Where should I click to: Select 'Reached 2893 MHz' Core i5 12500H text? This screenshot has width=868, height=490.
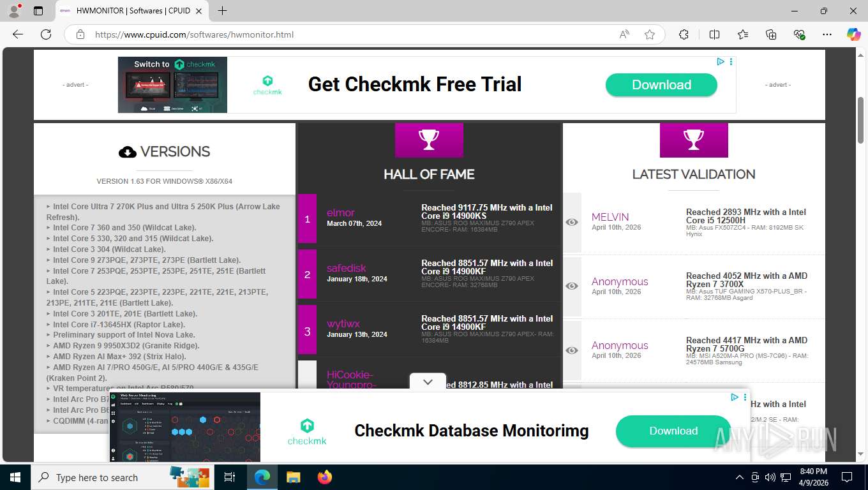pos(746,216)
